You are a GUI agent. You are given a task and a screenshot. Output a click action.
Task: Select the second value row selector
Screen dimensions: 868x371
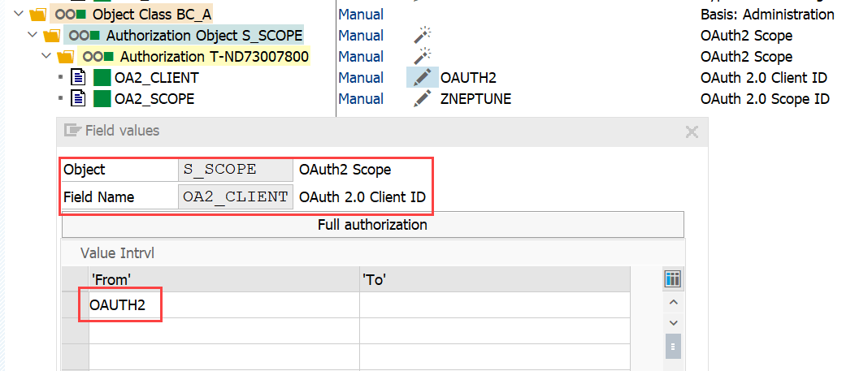pos(76,330)
